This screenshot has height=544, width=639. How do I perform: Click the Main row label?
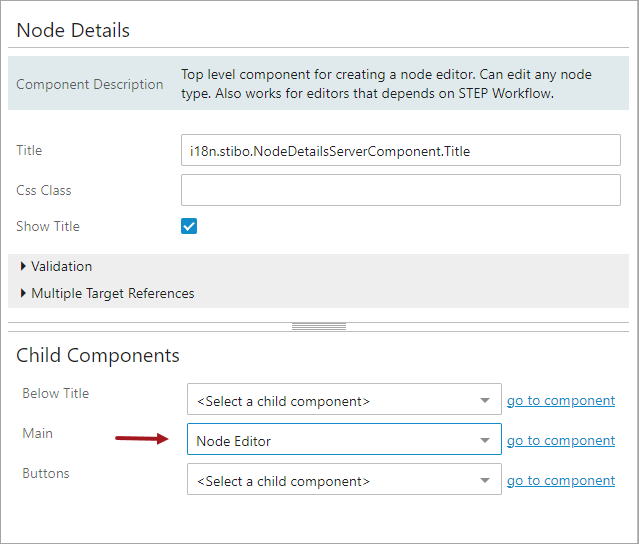pyautogui.click(x=38, y=433)
